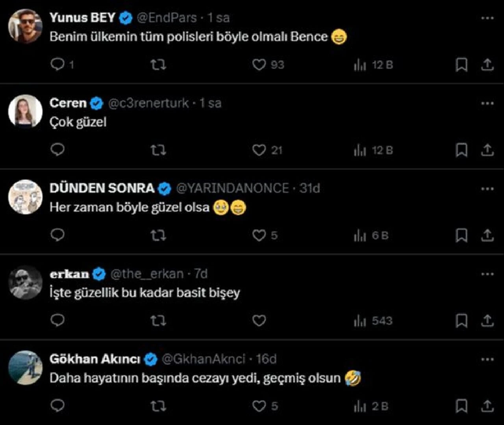Like Yunus BEY's tweet
This screenshot has height=425, width=504.
(259, 65)
